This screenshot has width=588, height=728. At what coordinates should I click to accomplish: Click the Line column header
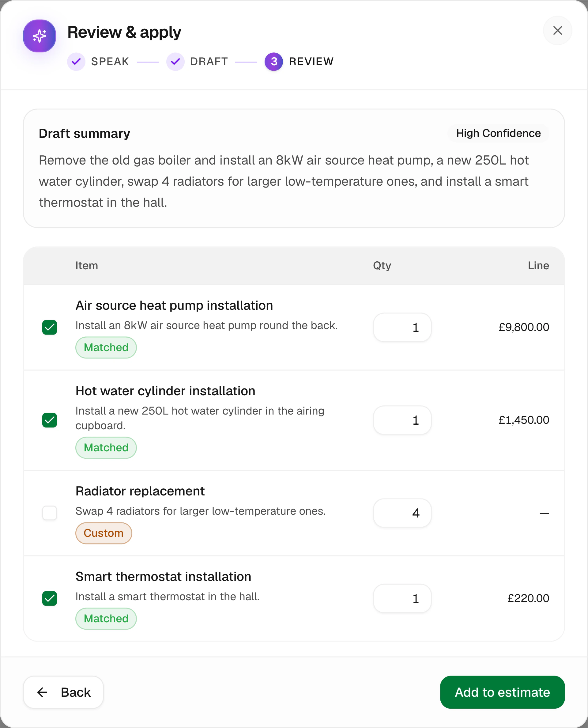(538, 265)
